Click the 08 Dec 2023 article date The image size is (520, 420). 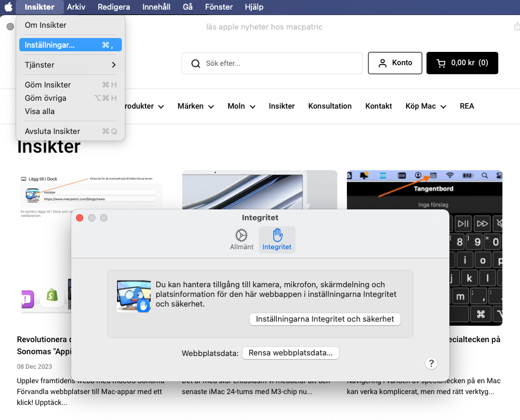[x=34, y=366]
